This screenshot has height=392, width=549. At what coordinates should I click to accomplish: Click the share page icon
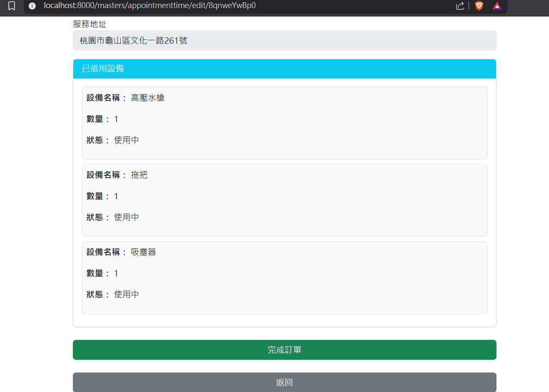(x=460, y=6)
